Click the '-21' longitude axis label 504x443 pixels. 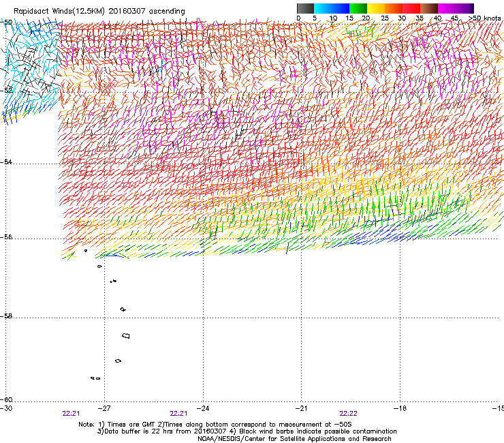(302, 408)
